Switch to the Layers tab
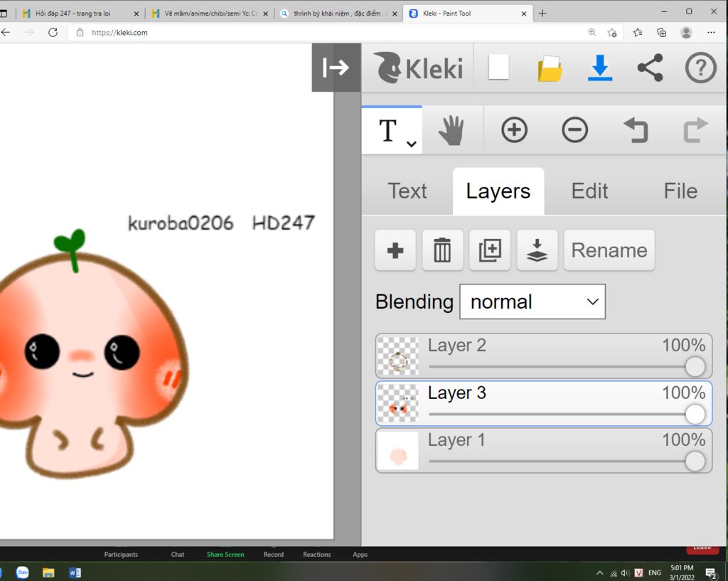 tap(498, 191)
